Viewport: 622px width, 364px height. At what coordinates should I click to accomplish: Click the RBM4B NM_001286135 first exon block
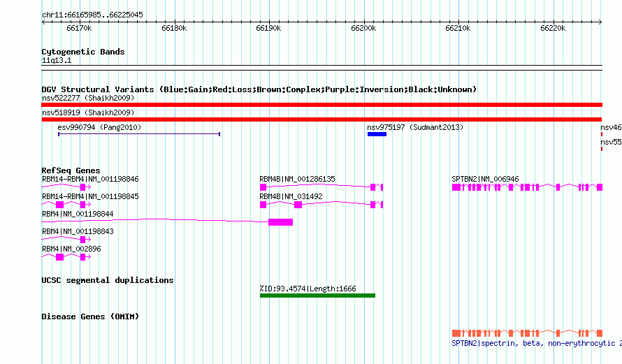point(263,187)
